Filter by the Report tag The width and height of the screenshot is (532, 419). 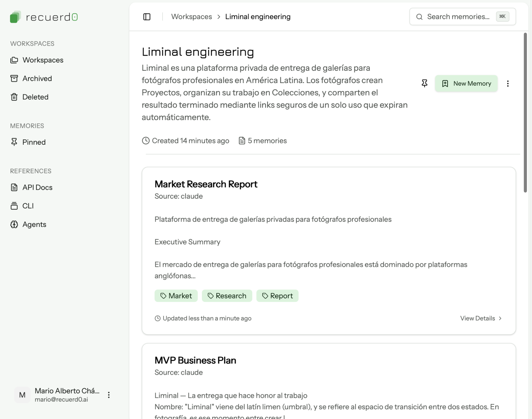pos(277,296)
